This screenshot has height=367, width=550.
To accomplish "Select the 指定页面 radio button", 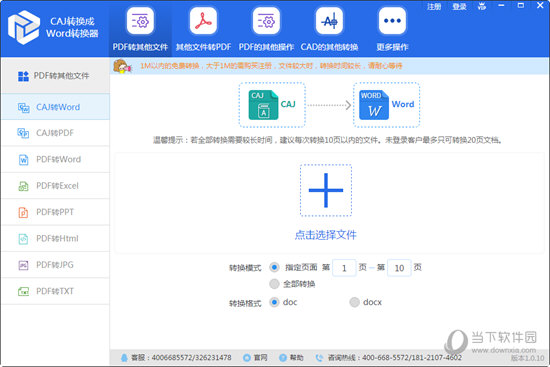I will tap(274, 267).
